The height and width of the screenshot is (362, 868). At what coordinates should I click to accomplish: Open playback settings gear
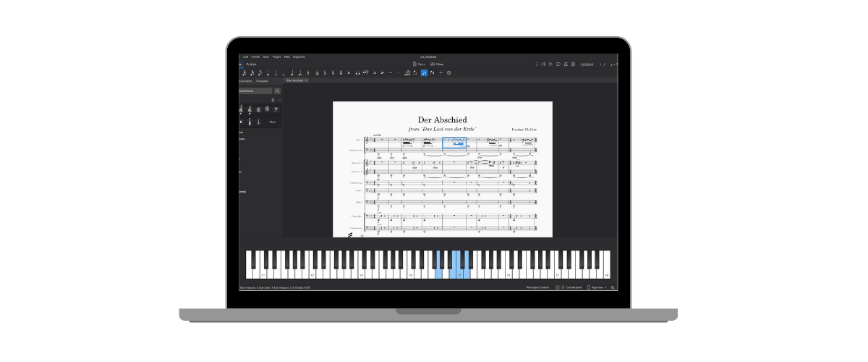(x=573, y=64)
